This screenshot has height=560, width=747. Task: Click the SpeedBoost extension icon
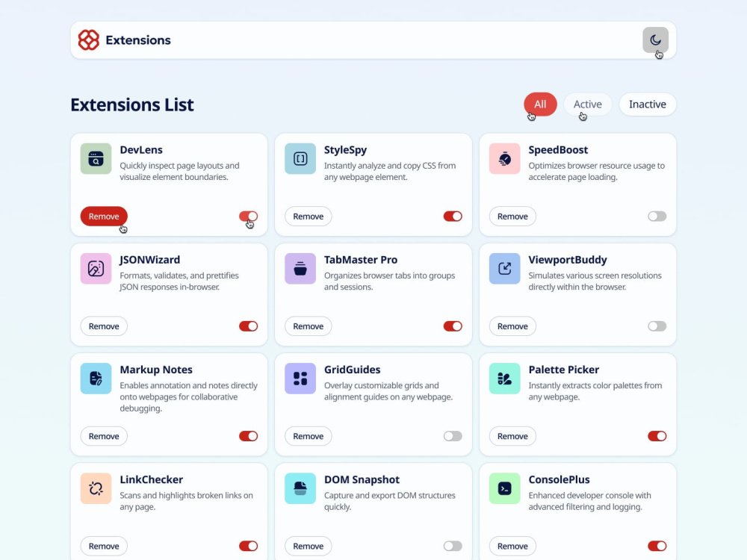(504, 158)
